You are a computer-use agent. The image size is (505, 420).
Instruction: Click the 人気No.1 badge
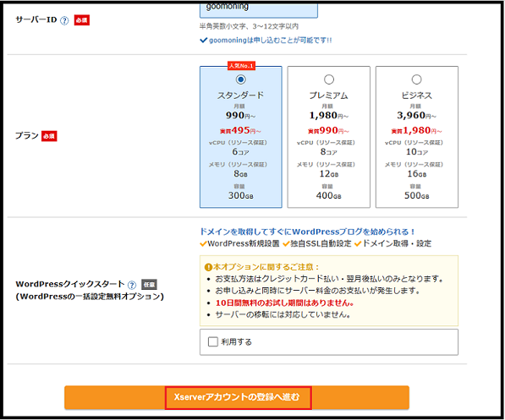point(241,66)
